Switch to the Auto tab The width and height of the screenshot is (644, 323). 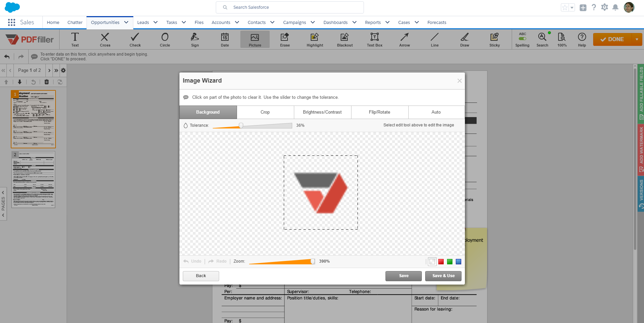pos(436,112)
